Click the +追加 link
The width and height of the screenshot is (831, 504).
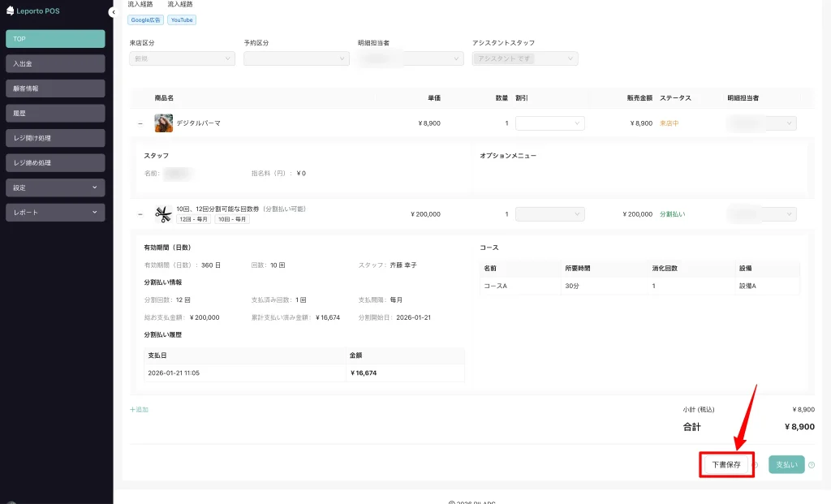(139, 410)
